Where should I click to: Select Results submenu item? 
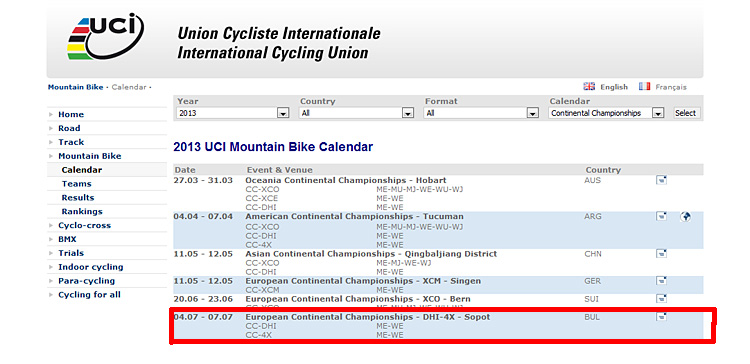click(x=78, y=198)
